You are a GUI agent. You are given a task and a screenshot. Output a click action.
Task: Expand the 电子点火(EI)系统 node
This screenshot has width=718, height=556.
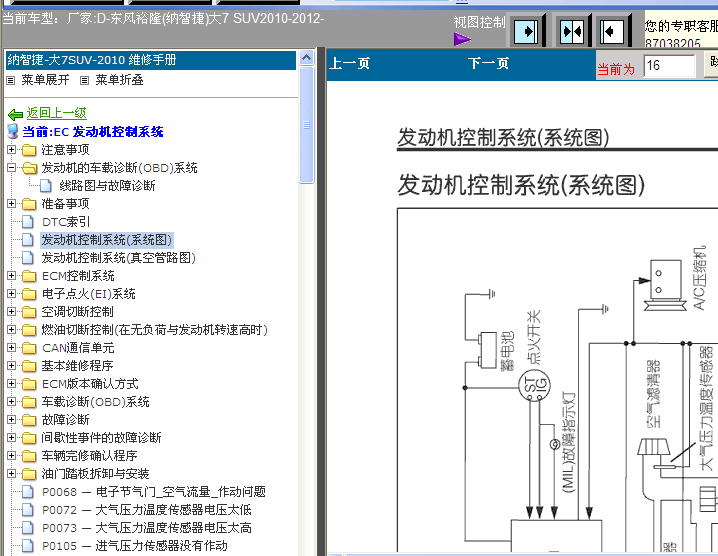click(12, 294)
